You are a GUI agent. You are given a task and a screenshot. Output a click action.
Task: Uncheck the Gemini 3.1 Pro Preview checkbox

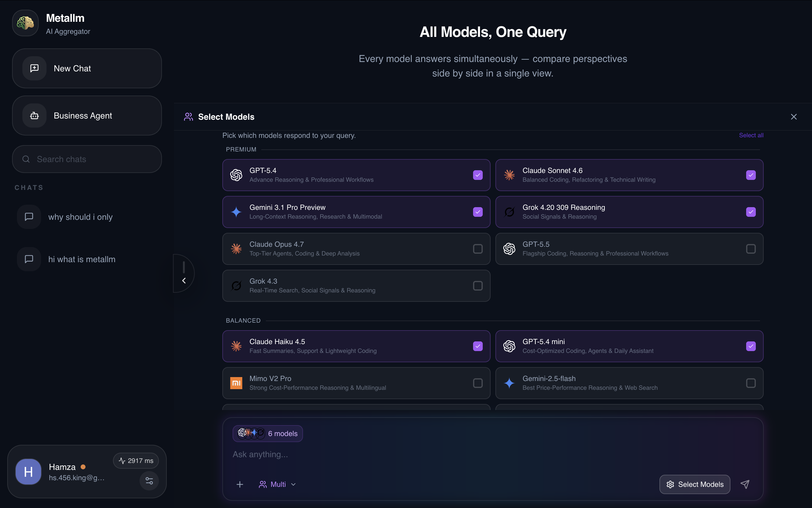(478, 212)
